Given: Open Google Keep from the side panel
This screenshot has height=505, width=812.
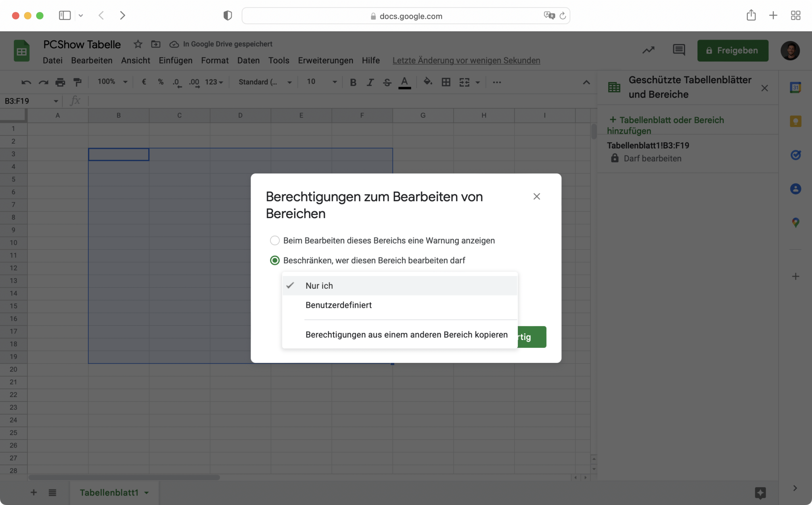Looking at the screenshot, I should [x=796, y=121].
